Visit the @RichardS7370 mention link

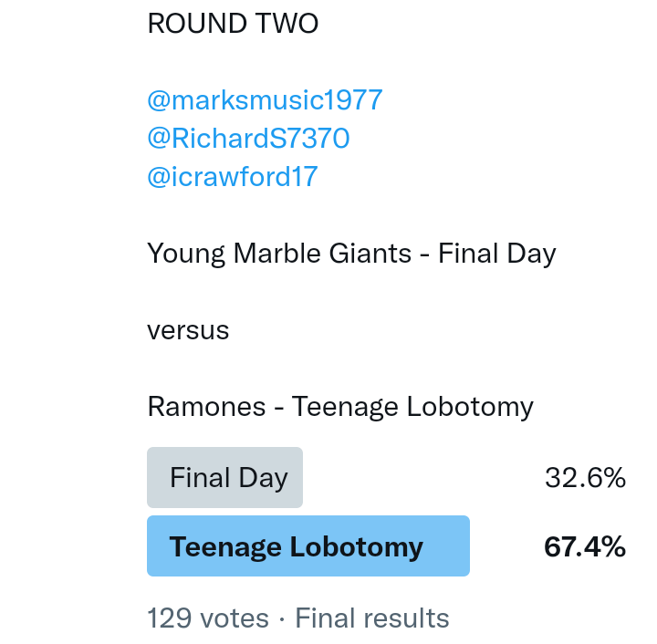point(248,138)
